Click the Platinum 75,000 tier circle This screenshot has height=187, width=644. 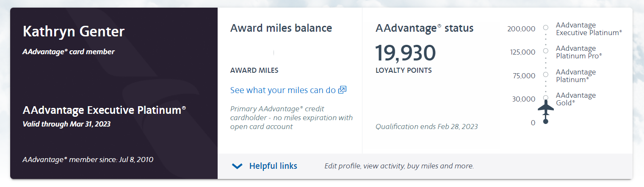(x=546, y=74)
